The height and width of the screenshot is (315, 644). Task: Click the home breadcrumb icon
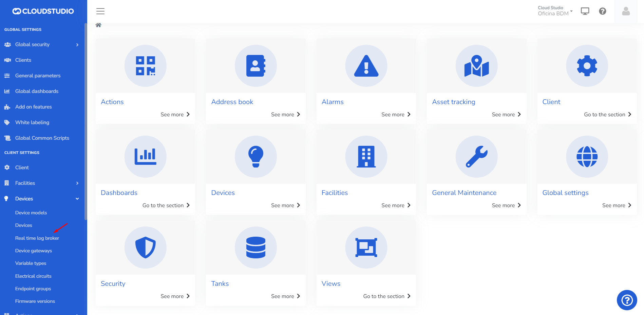[98, 25]
